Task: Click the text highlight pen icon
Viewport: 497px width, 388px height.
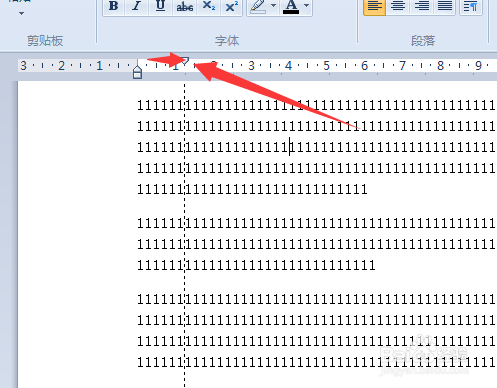Action: click(258, 6)
